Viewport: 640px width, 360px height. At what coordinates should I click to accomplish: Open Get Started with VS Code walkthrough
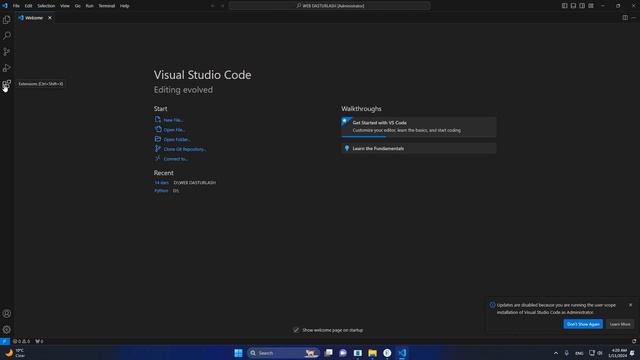point(419,127)
